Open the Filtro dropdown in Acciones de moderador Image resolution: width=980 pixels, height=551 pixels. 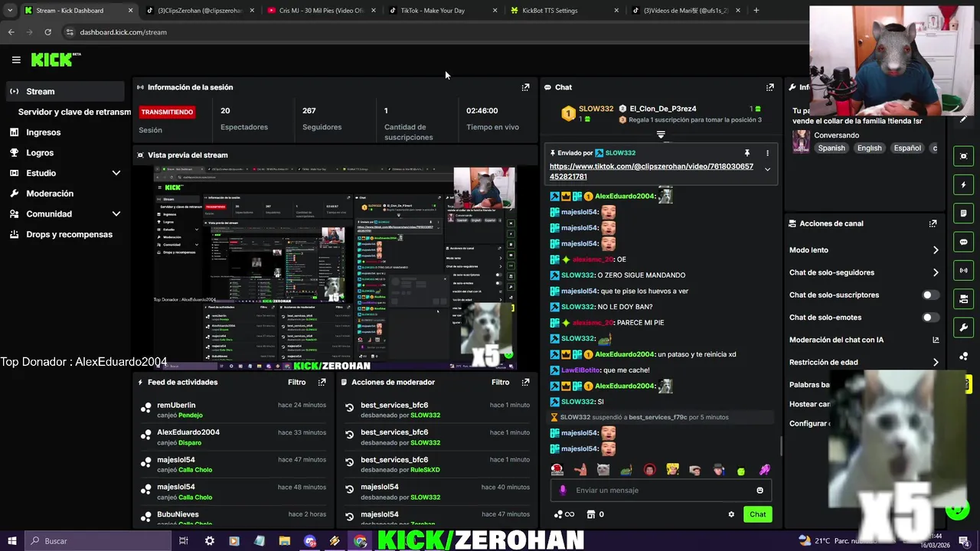pyautogui.click(x=501, y=382)
